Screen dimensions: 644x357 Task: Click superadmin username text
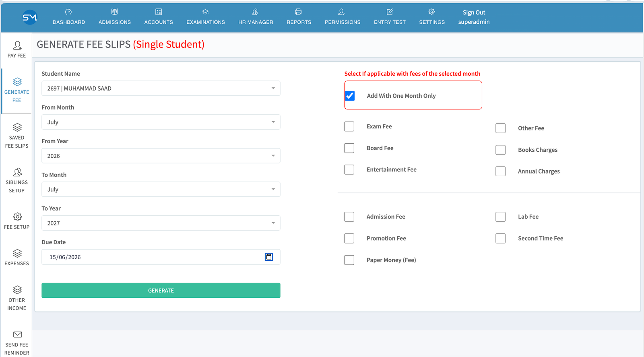coord(474,22)
